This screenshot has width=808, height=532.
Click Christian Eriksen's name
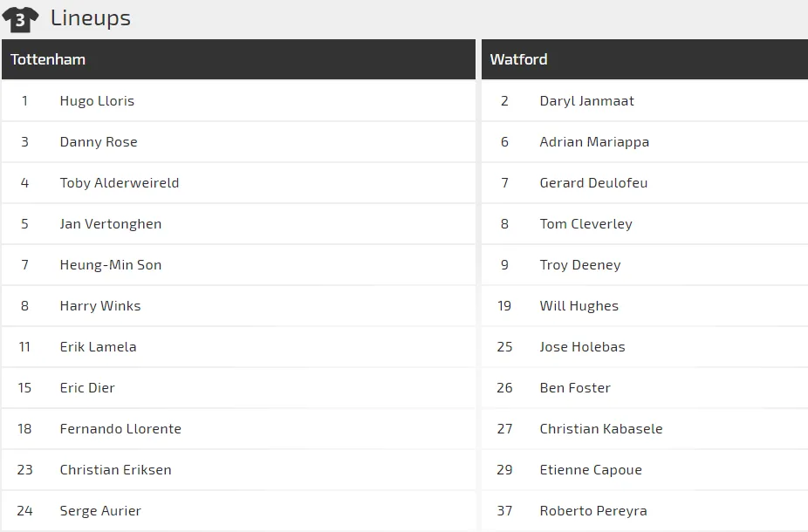tap(115, 470)
